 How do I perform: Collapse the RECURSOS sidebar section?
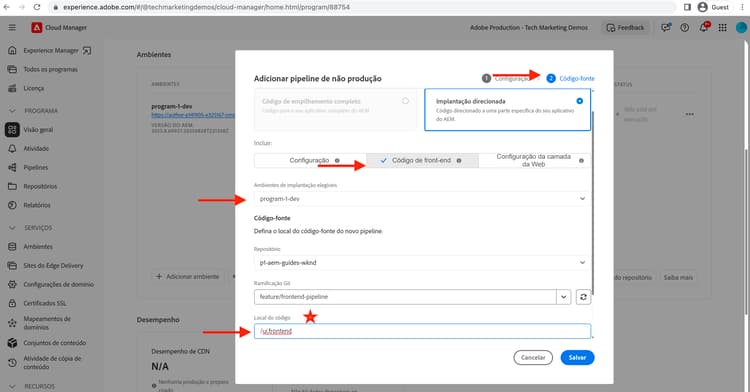12,386
